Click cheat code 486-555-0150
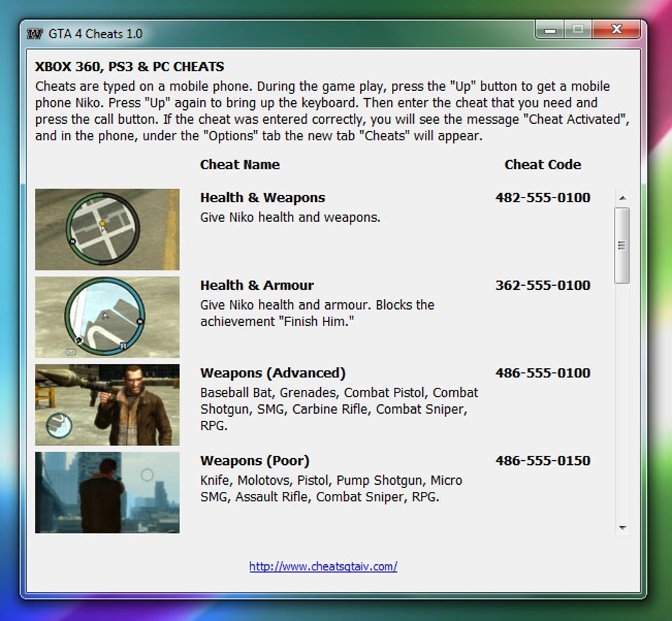 point(543,461)
